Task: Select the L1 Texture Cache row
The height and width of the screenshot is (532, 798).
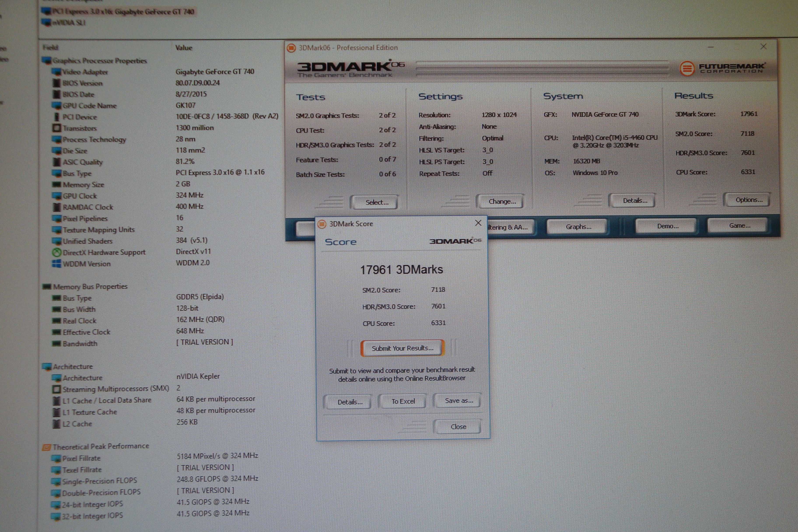Action: (x=153, y=411)
